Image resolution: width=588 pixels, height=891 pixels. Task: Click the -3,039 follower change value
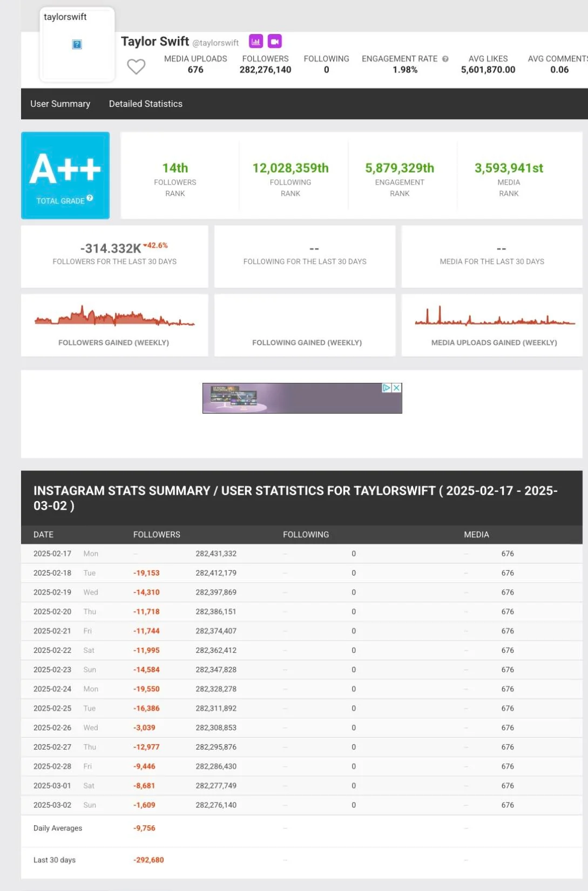(145, 727)
